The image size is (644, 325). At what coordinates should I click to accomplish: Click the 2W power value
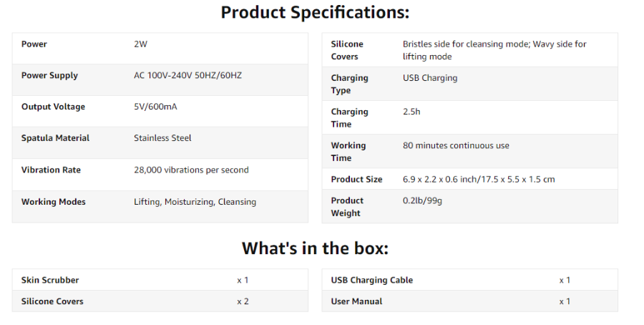tap(140, 44)
